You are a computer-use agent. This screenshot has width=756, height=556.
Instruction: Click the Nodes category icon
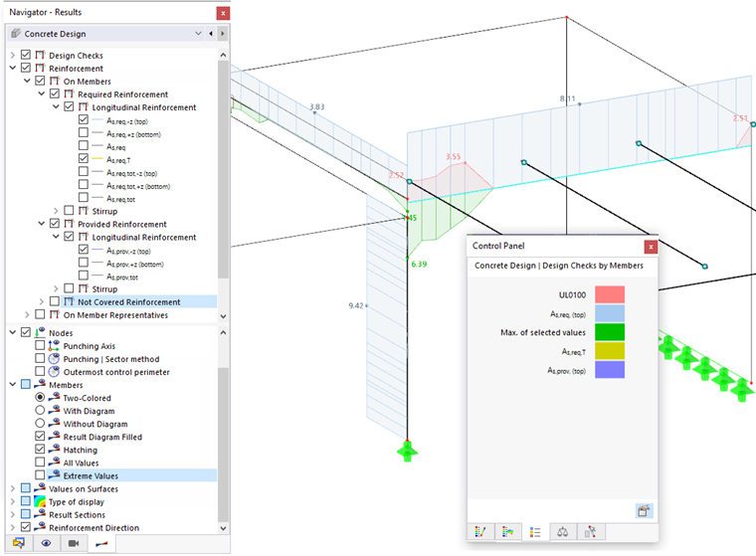click(x=40, y=333)
